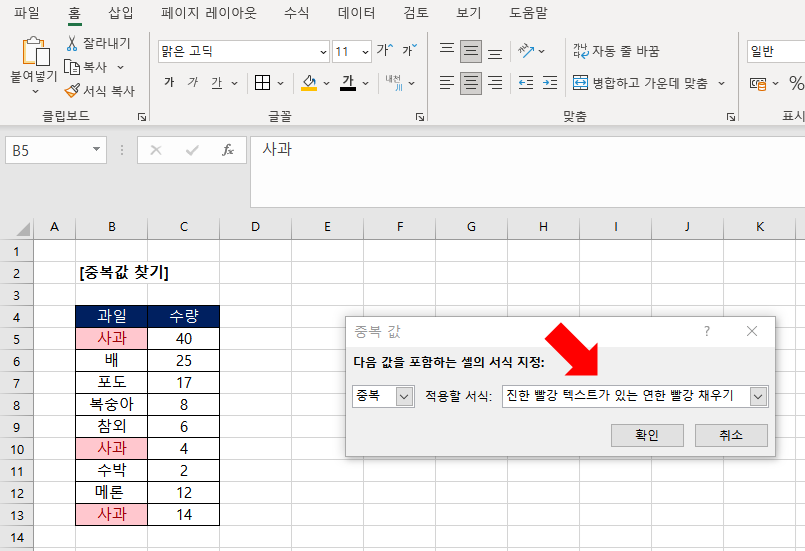This screenshot has width=805, height=551.
Task: Open clipboard group dialog launcher
Action: coord(142,117)
